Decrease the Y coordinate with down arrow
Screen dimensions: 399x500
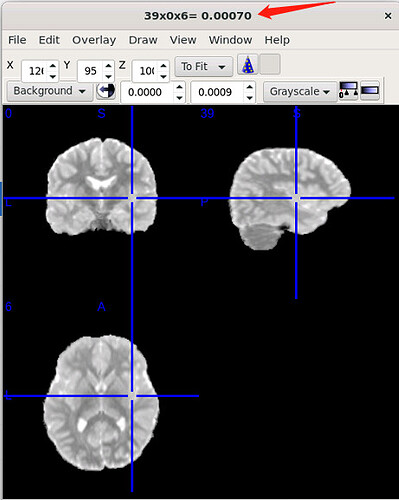click(108, 76)
